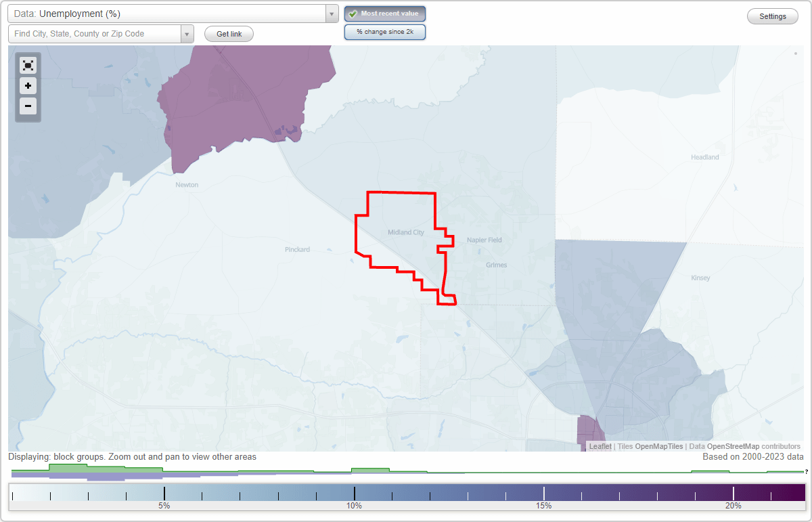This screenshot has height=522, width=812.
Task: Click the Midland City map label
Action: pos(406,232)
